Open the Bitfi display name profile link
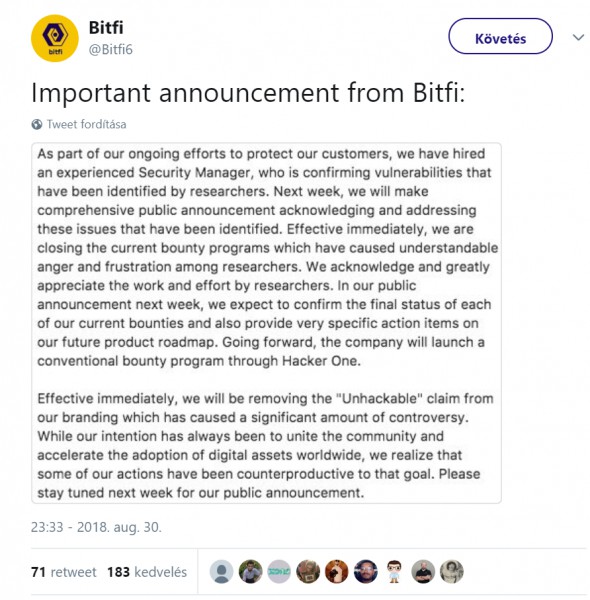 (106, 28)
